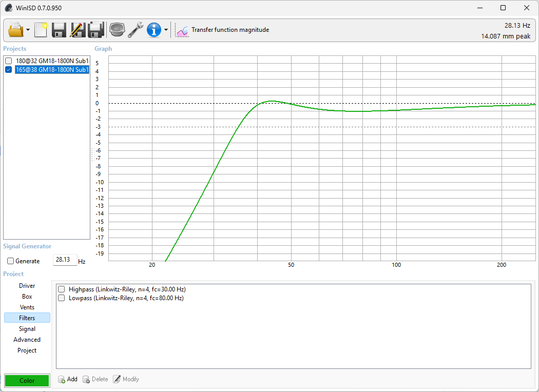This screenshot has width=539, height=392.
Task: Click the graph type chart icon
Action: (x=182, y=30)
